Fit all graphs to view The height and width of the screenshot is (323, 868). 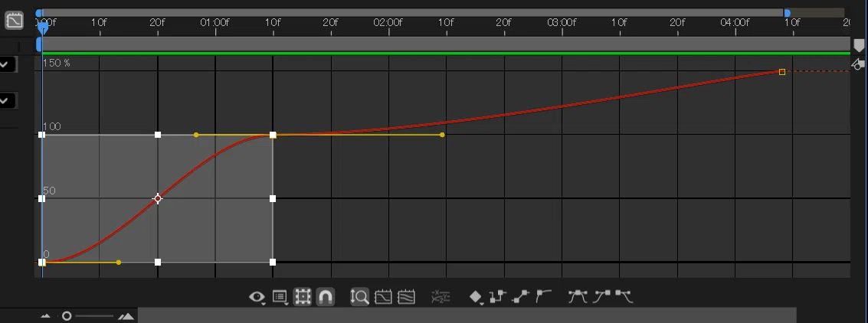pyautogui.click(x=406, y=297)
